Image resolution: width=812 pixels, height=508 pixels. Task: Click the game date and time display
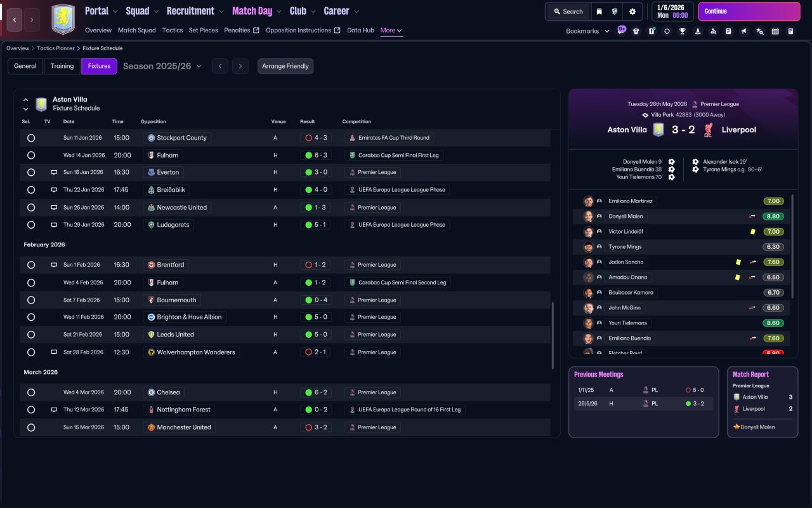coord(672,11)
